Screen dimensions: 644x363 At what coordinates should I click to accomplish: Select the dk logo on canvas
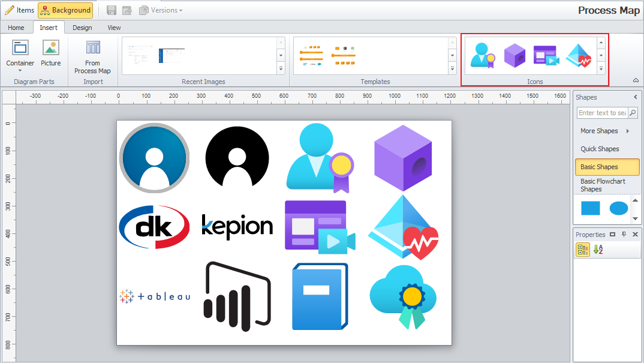coord(155,227)
